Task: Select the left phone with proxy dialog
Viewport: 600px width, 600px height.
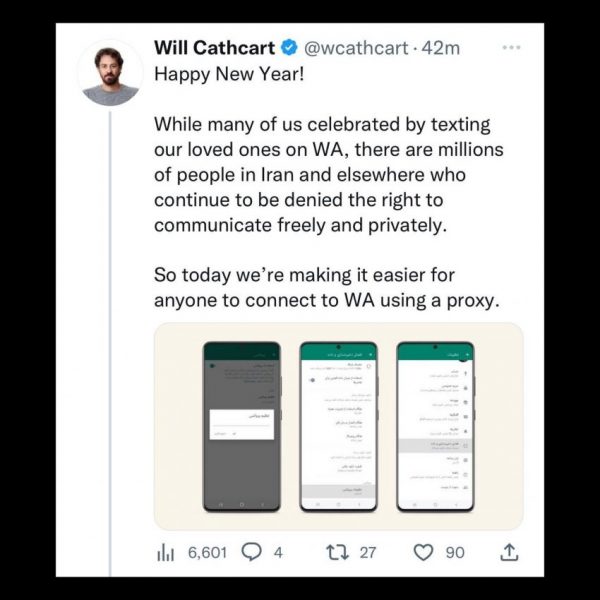Action: point(242,427)
